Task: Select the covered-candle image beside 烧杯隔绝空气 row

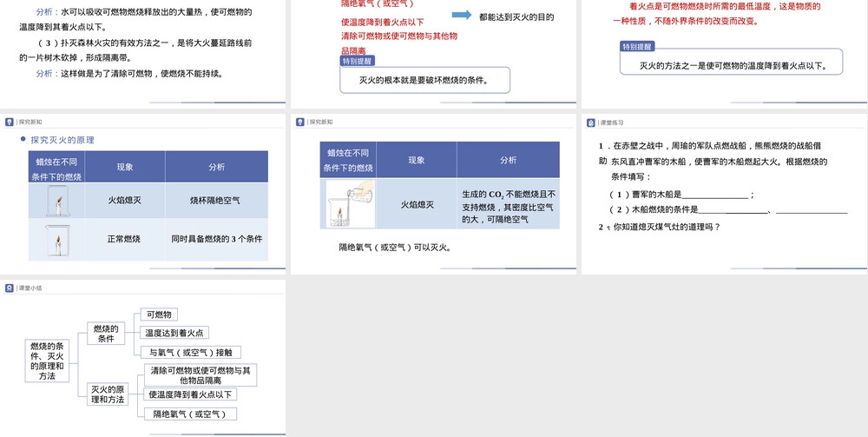Action: pyautogui.click(x=57, y=201)
